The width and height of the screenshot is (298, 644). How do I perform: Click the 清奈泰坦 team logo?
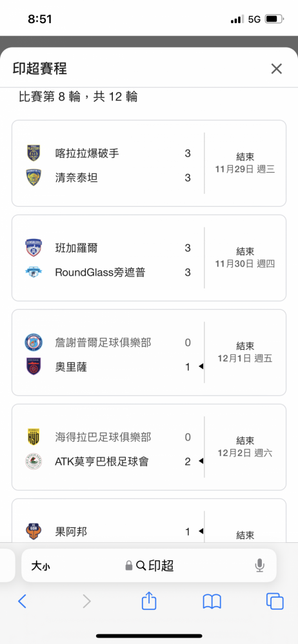click(x=34, y=178)
